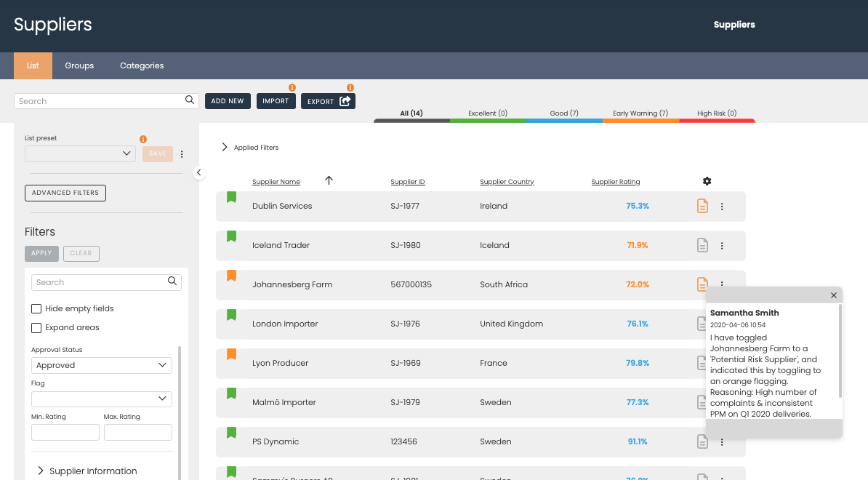Click the Malmö Importer supplier name

[x=284, y=402]
